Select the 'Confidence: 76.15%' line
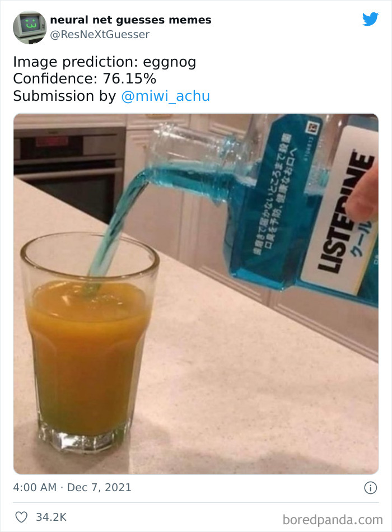 click(85, 79)
